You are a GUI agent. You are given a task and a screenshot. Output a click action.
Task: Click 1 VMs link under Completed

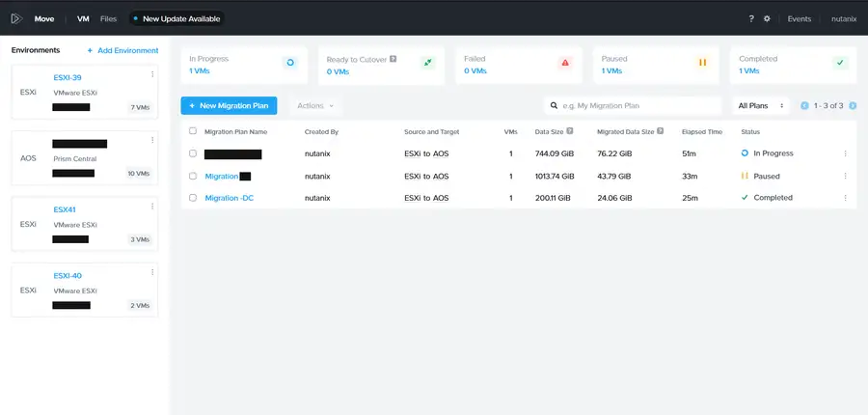pyautogui.click(x=749, y=70)
